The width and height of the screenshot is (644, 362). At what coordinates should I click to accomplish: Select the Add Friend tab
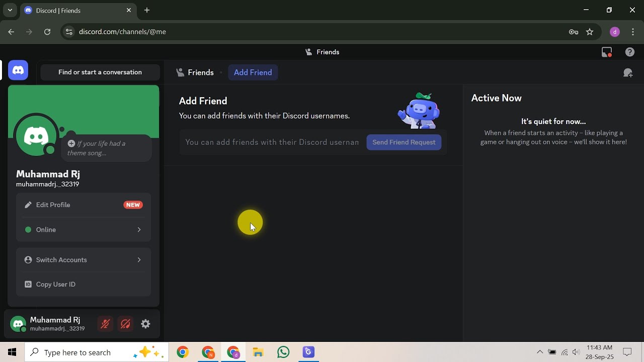point(253,72)
